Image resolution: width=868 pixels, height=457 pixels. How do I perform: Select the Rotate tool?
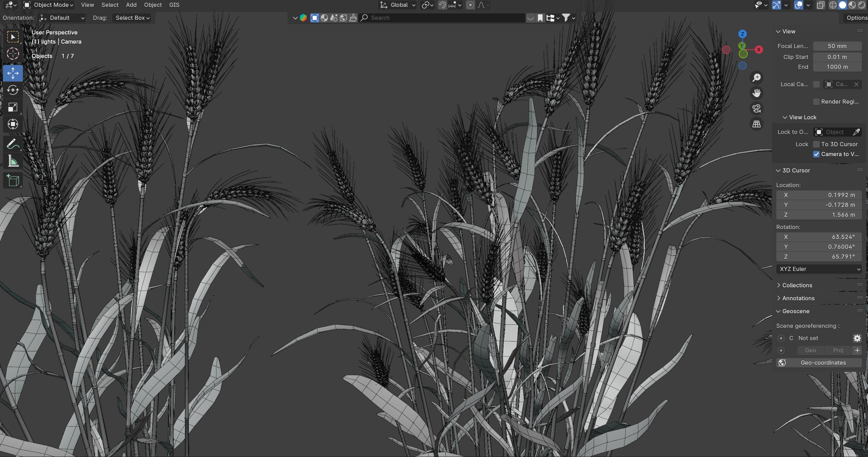[13, 90]
